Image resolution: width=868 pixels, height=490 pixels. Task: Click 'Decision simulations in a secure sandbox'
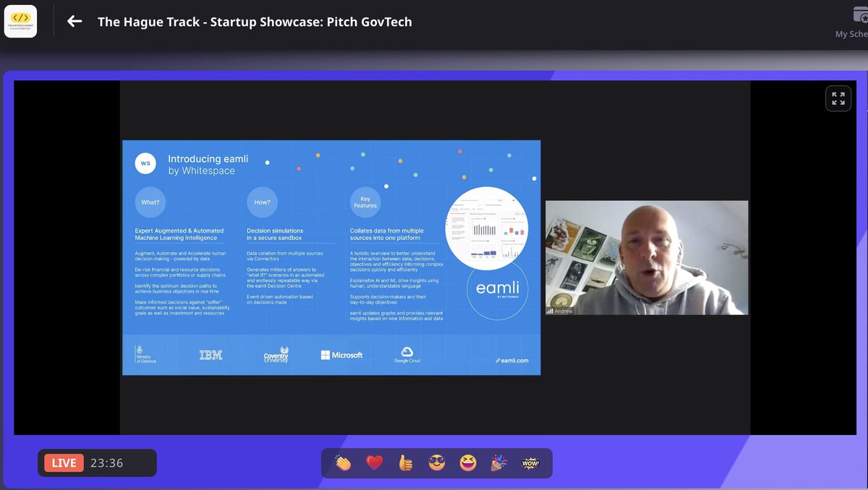pos(275,234)
